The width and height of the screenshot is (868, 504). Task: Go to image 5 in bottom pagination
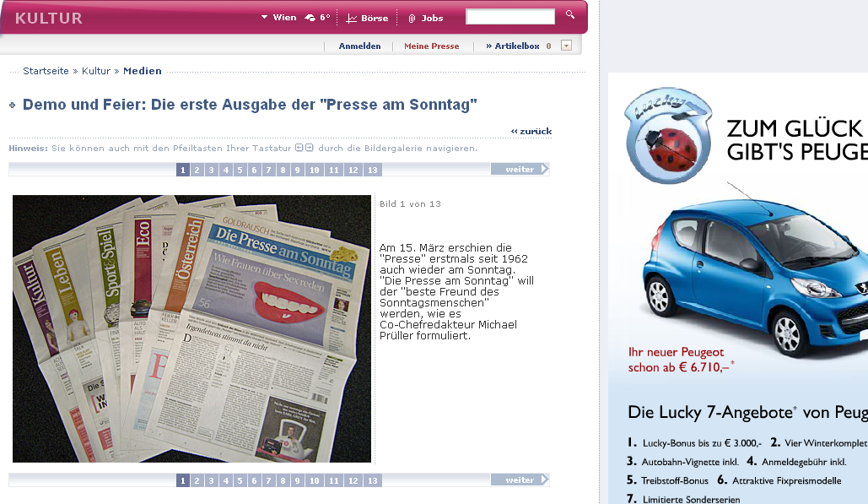pos(240,480)
